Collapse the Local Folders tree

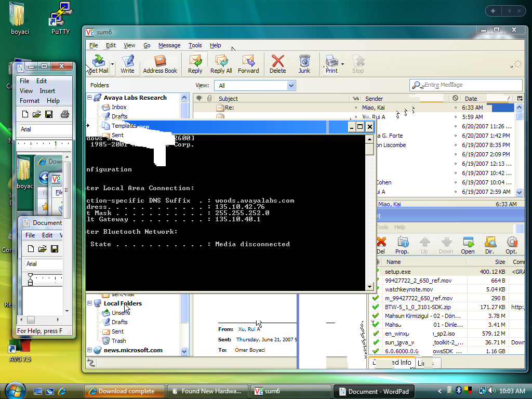click(89, 303)
